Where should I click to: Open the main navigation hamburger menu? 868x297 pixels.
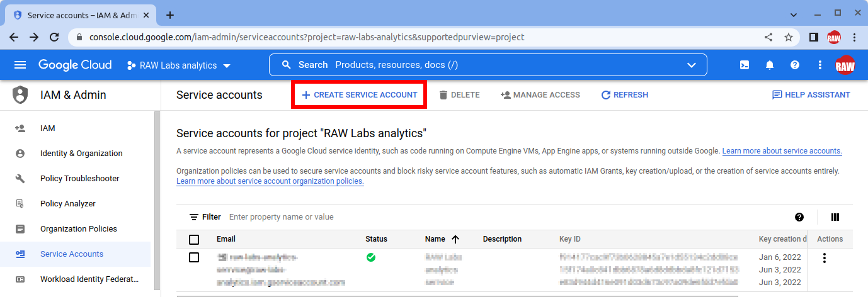tap(20, 65)
